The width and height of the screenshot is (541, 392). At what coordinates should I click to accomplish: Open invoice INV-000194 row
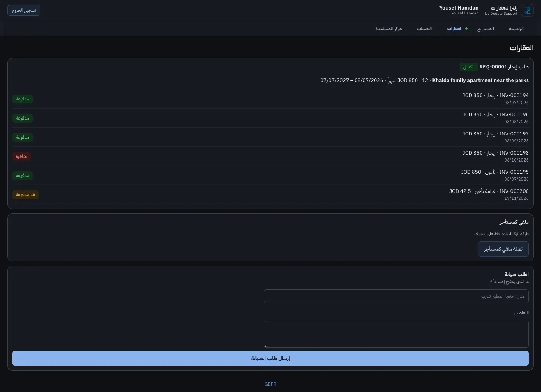(x=270, y=99)
